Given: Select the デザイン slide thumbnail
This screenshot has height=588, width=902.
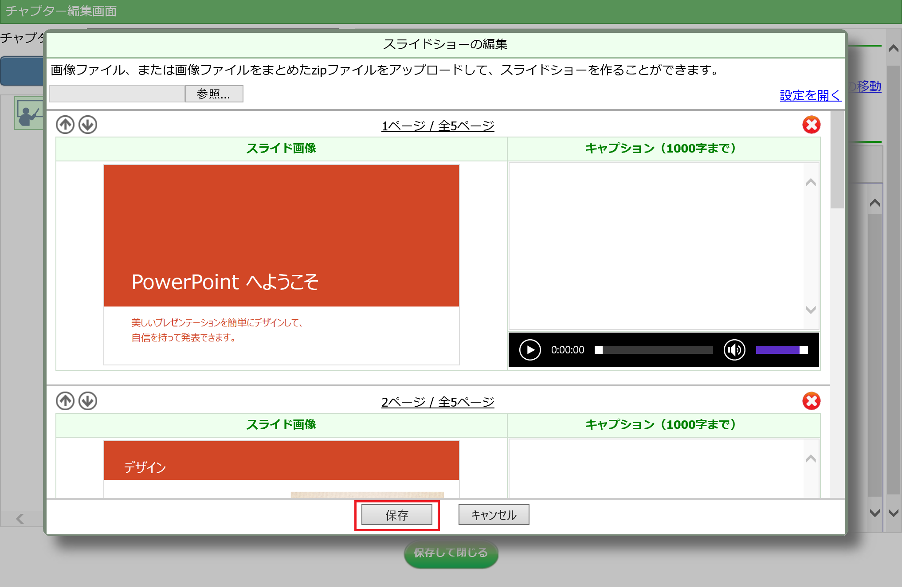Looking at the screenshot, I should [282, 469].
